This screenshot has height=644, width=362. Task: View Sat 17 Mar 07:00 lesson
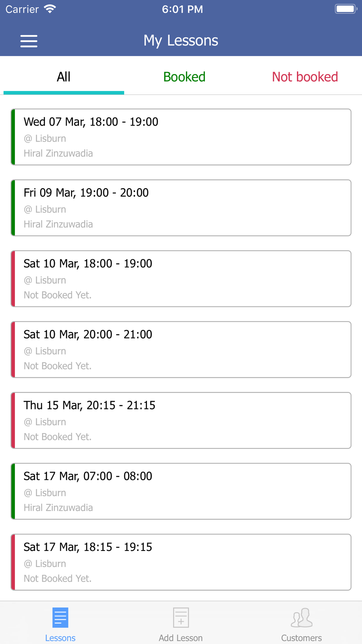[181, 491]
